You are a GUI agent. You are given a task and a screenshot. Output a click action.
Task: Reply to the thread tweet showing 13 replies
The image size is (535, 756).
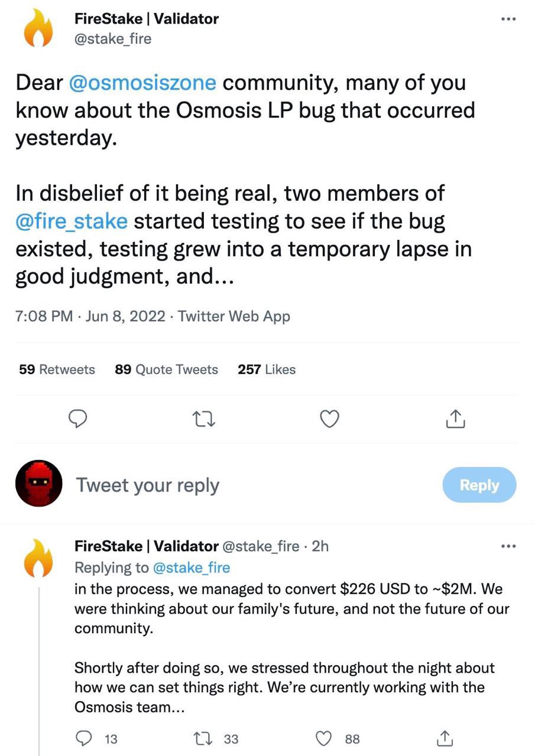[x=85, y=738]
